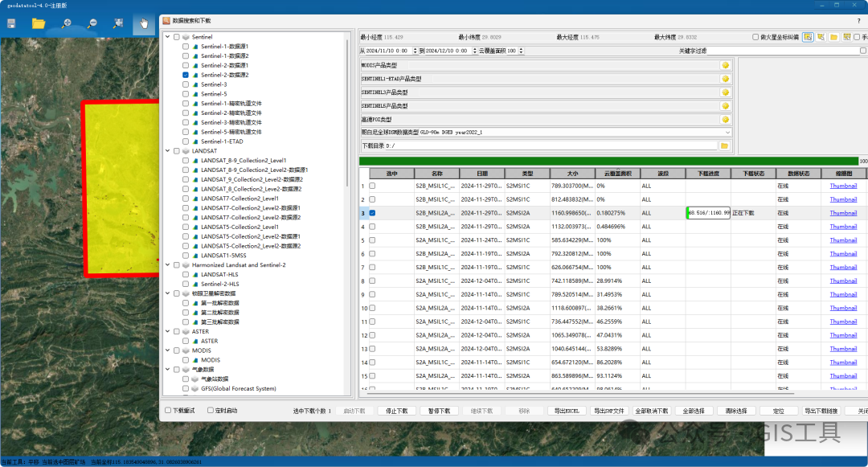Collapse Harmonized Landsat and Sentinel-2 group
The height and width of the screenshot is (467, 868).
tap(168, 265)
